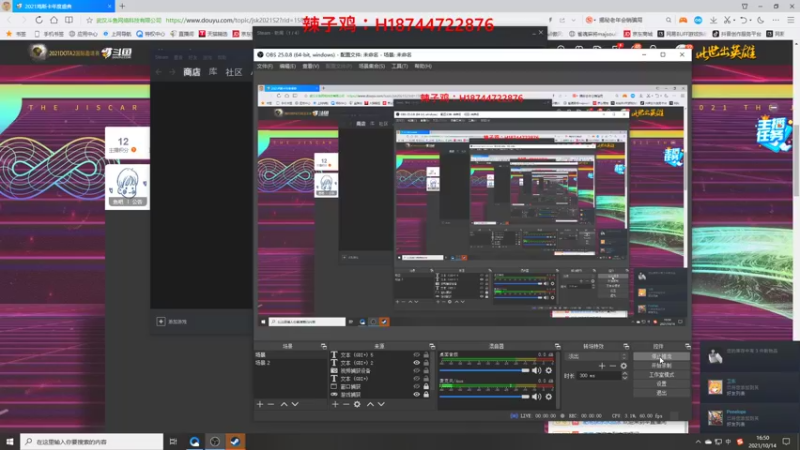Screen dimensions: 800x450
Task: Move scene up in OBS Scenes panel
Action: pos(284,404)
